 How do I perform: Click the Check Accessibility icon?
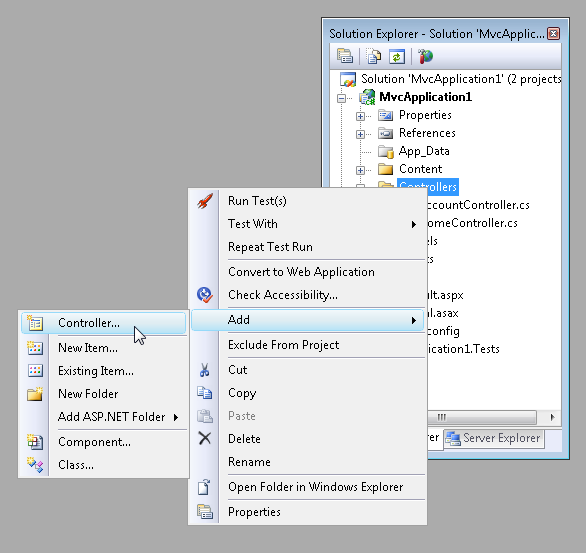[x=205, y=295]
